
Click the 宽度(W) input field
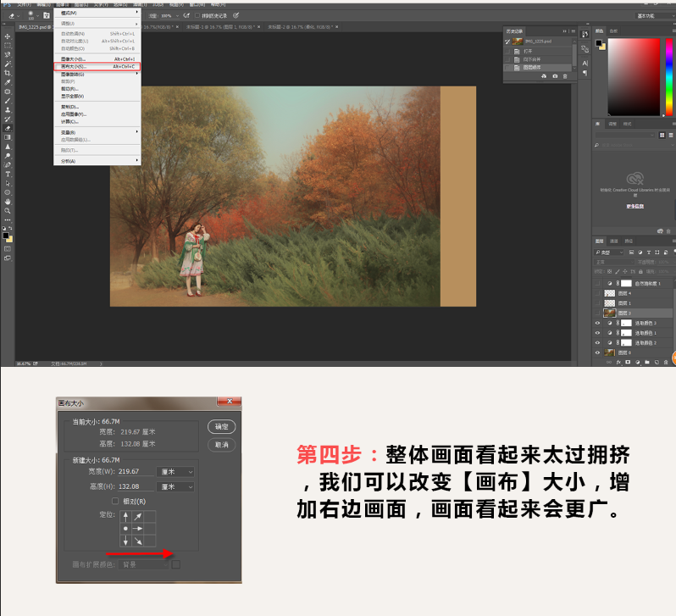point(136,471)
